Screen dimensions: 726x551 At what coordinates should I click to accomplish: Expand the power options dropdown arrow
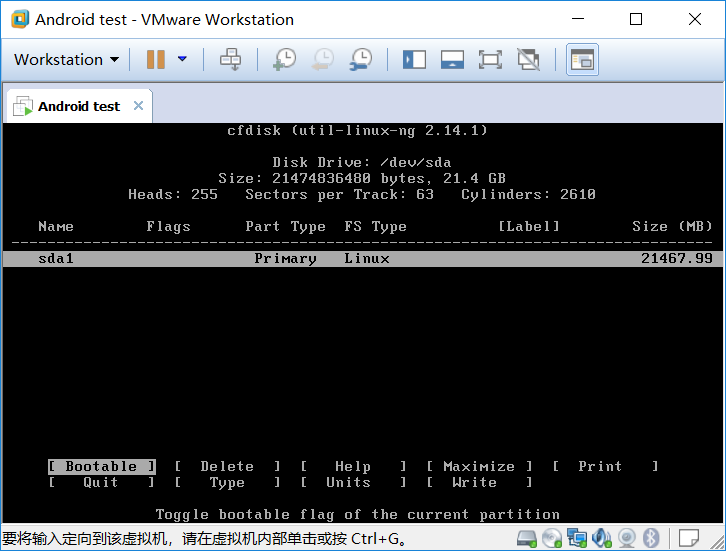[x=182, y=60]
